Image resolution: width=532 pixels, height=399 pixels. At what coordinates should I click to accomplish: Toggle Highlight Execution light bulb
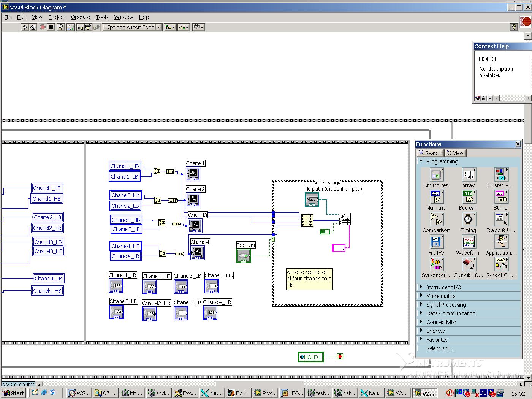60,27
